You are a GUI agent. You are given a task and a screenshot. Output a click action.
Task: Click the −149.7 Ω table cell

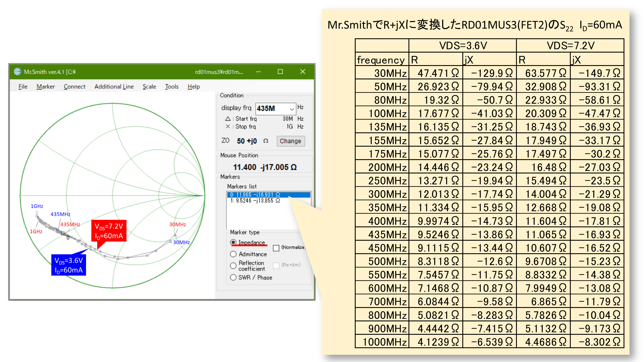click(597, 73)
